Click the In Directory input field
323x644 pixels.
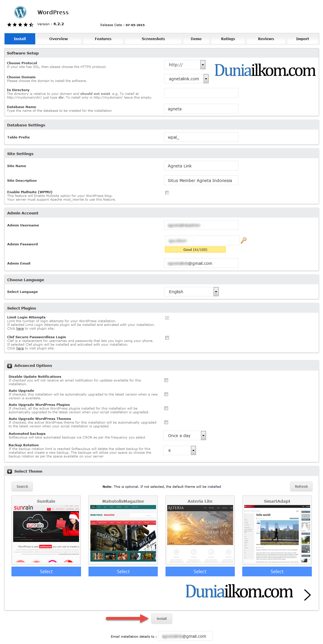tap(201, 93)
